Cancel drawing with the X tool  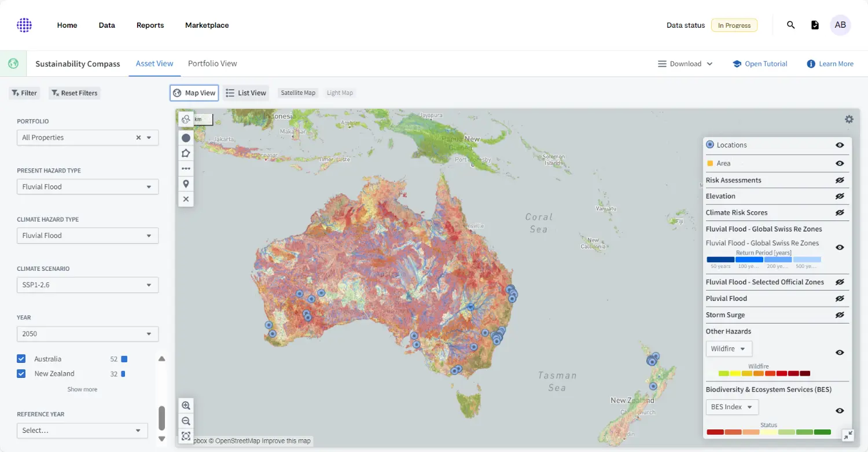186,199
